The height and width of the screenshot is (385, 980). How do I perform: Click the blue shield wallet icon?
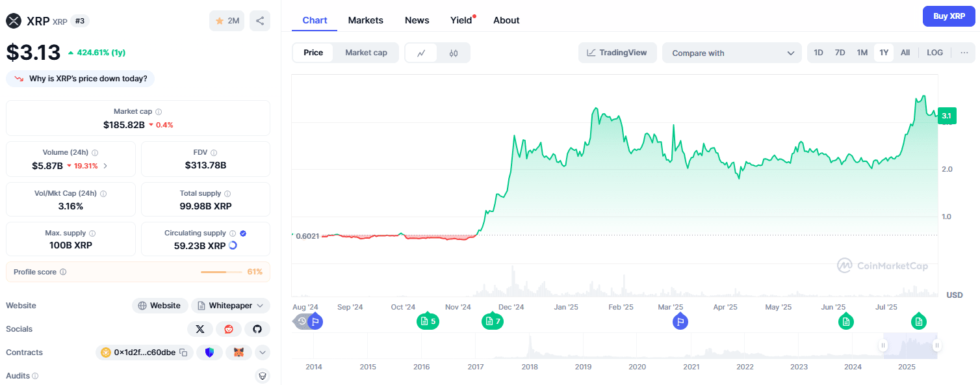coord(209,352)
